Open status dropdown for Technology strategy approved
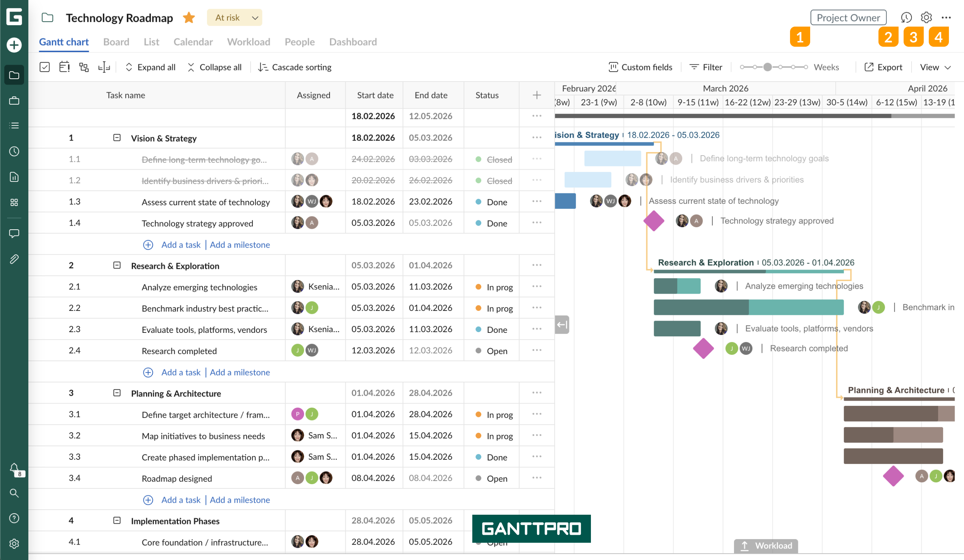The height and width of the screenshot is (560, 964). tap(491, 223)
